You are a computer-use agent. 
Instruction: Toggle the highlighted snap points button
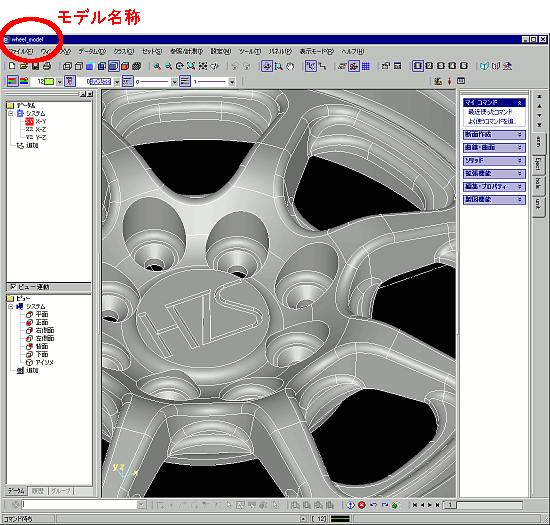click(310, 66)
